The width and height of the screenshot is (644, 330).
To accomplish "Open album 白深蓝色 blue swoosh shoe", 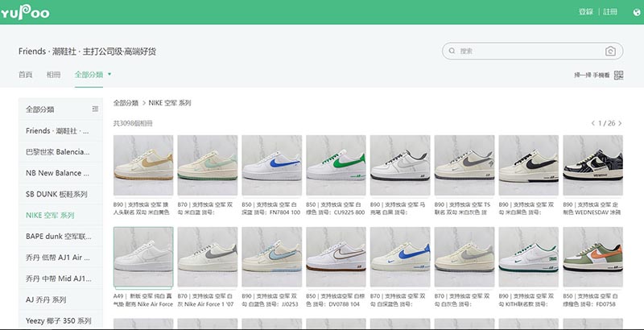I will click(x=400, y=258).
